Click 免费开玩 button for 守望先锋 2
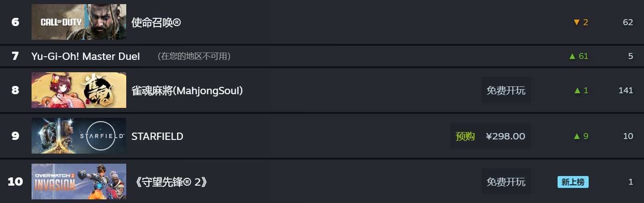This screenshot has width=644, height=203. 506,182
